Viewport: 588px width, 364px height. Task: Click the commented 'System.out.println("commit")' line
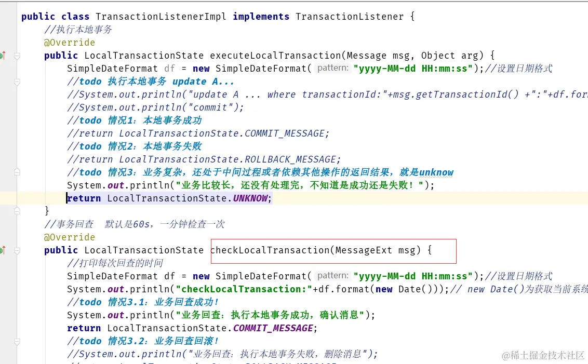point(155,107)
